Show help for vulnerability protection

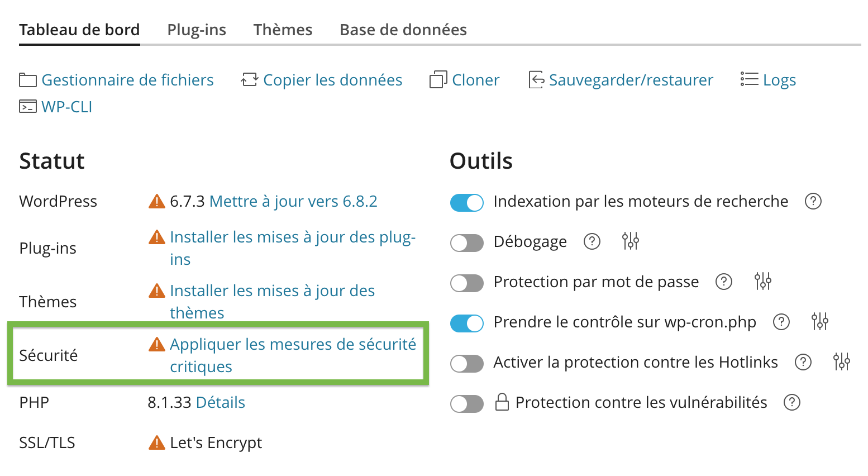click(x=791, y=402)
